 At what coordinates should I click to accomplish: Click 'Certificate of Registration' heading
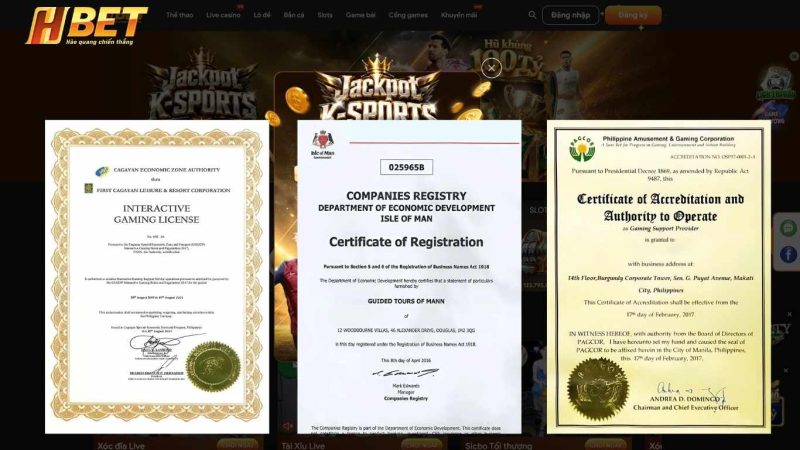coord(406,242)
